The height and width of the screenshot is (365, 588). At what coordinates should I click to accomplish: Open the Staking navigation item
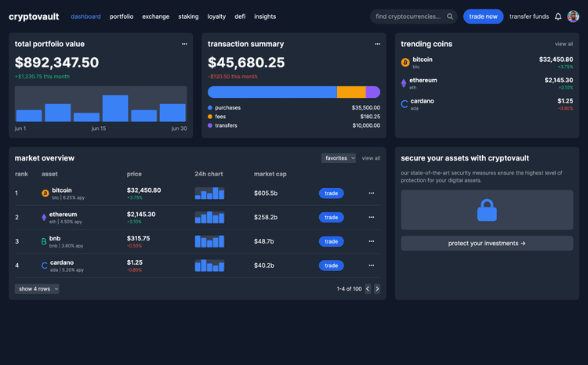pyautogui.click(x=188, y=16)
